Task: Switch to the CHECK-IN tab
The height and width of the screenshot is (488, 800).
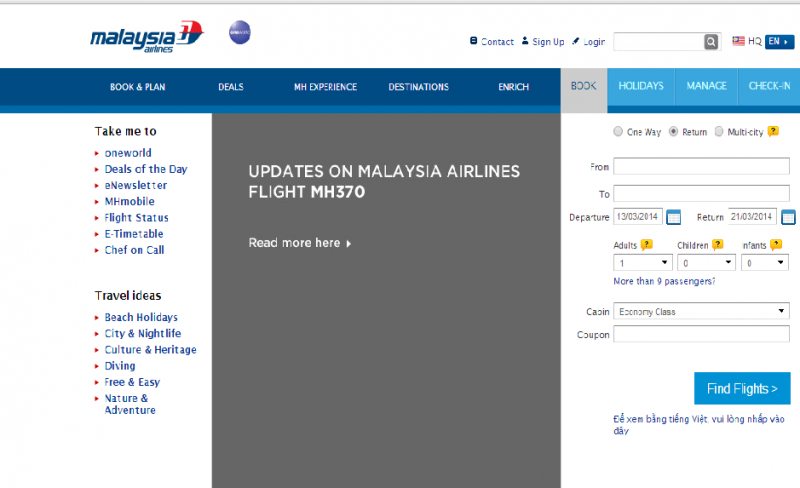Action: [769, 87]
